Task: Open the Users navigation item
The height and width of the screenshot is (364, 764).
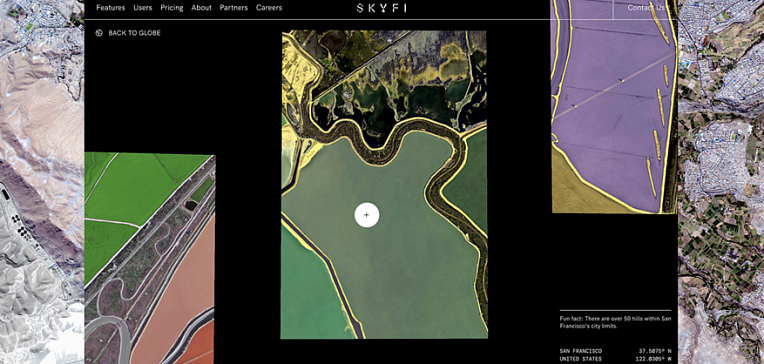Action: [x=143, y=8]
